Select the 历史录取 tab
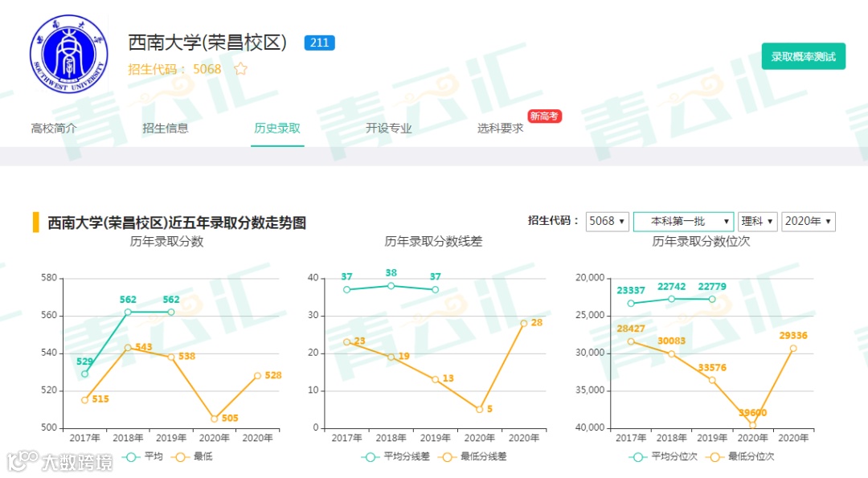This screenshot has width=868, height=478. 277,129
